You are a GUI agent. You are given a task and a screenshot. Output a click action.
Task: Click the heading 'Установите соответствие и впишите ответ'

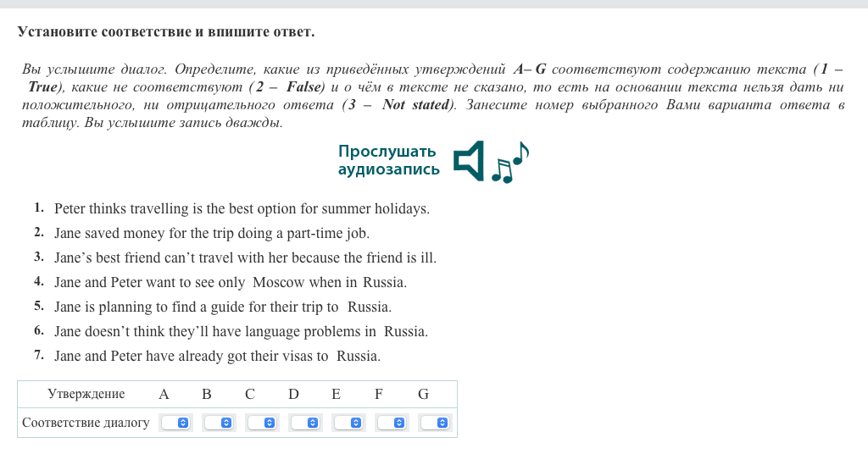[x=165, y=32]
